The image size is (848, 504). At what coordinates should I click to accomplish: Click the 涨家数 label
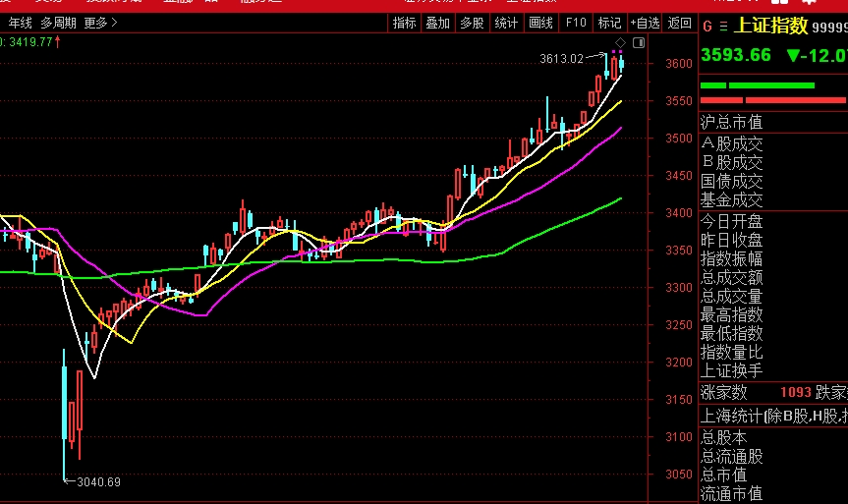(x=723, y=393)
